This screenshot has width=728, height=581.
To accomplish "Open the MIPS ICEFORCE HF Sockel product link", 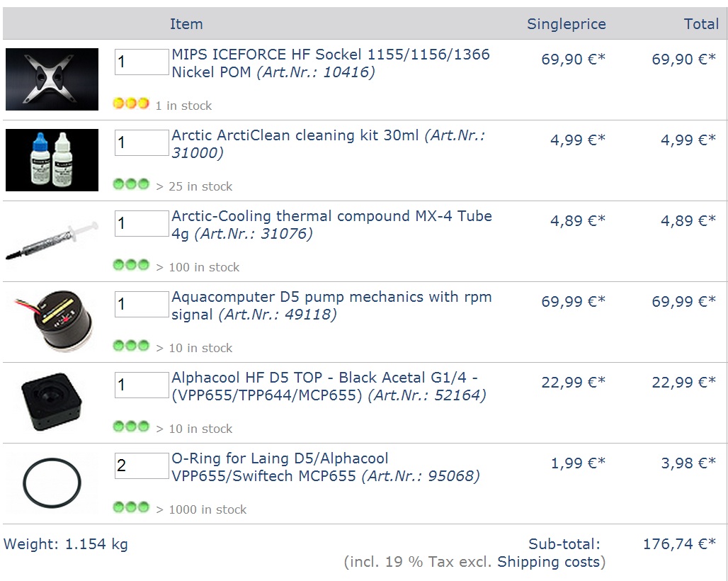I will (x=330, y=55).
